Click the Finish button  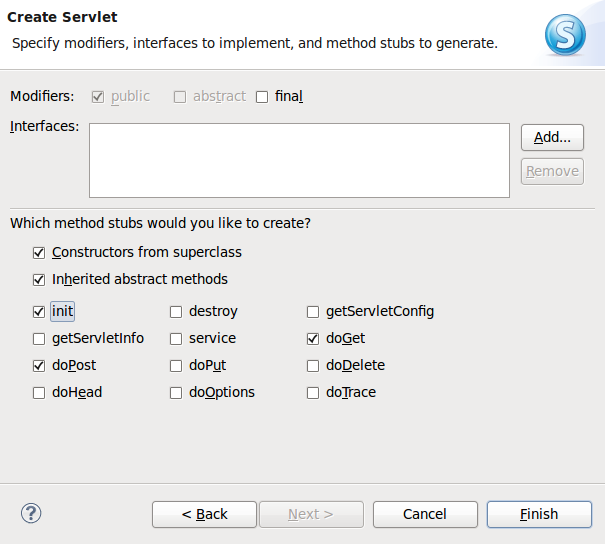click(538, 514)
